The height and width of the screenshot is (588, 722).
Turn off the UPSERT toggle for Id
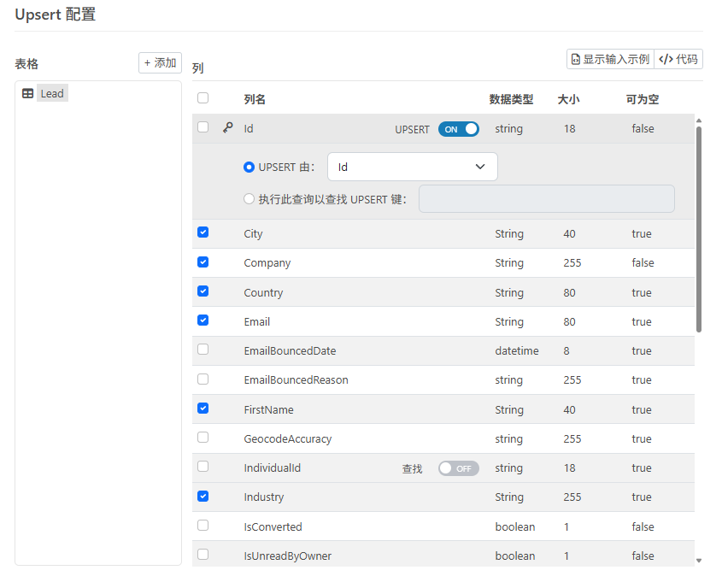coord(459,129)
